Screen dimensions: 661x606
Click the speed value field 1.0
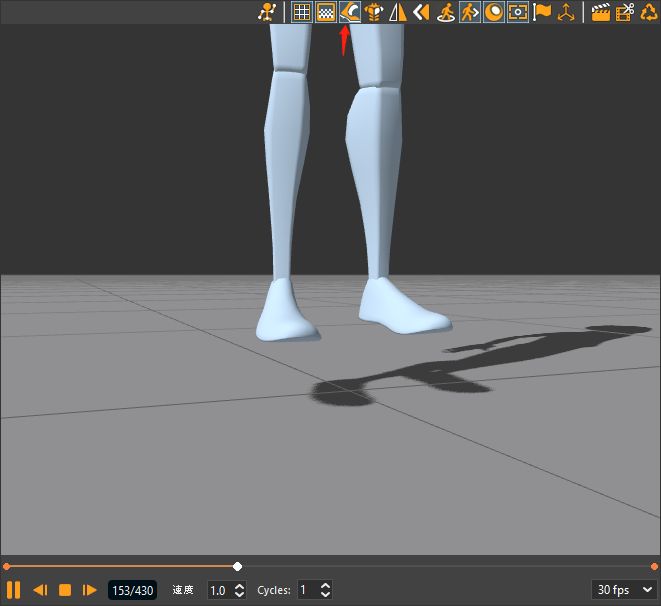coord(220,590)
